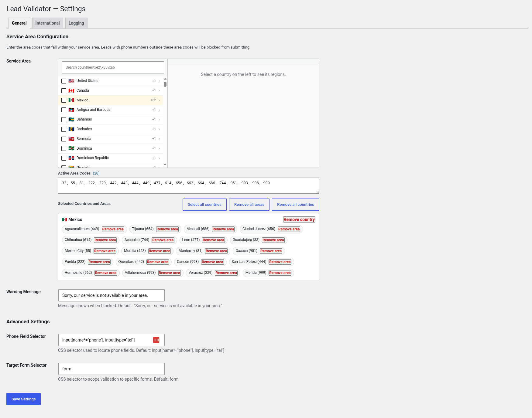Screen dimensions: 532x418
Task: Click Remove all areas button
Action: click(x=249, y=205)
